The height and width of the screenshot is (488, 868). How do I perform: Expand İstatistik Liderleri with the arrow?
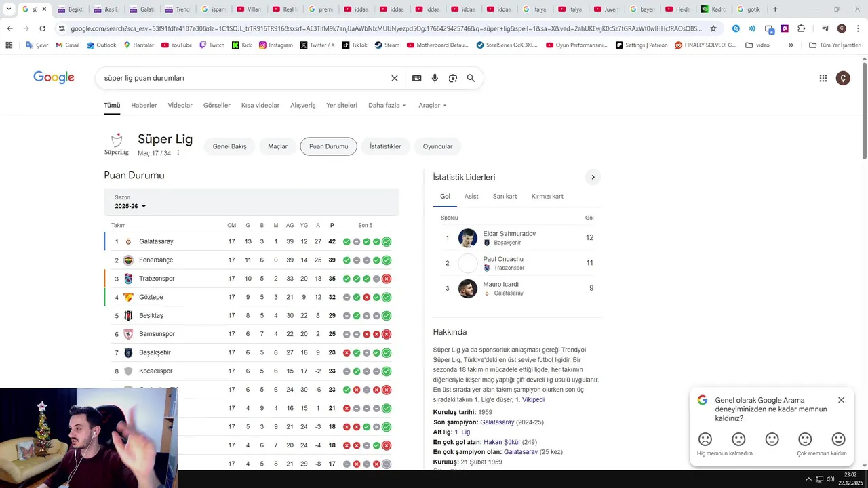pos(593,177)
